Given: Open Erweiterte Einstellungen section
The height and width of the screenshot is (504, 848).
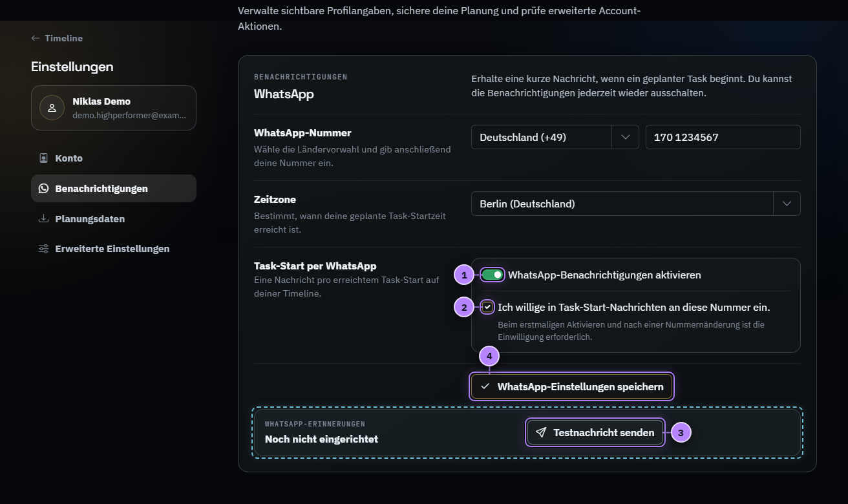Looking at the screenshot, I should coord(114,249).
